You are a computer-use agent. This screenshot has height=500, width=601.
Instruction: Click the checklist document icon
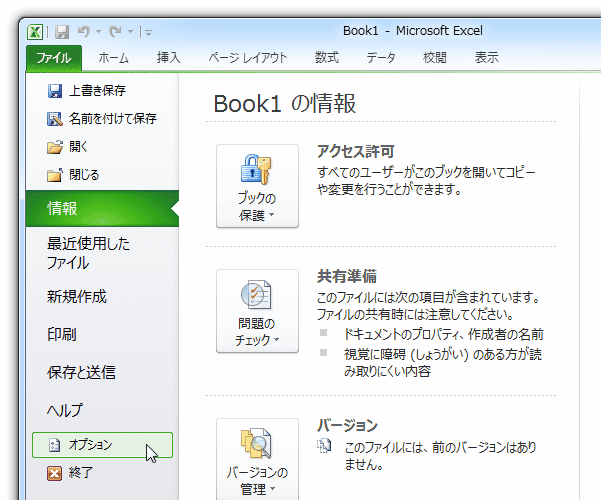256,294
